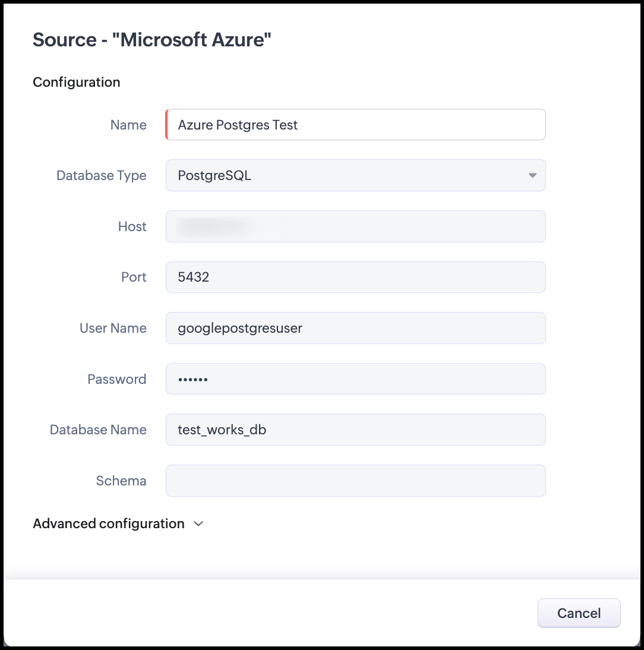Focus the masked Password field

(x=355, y=379)
